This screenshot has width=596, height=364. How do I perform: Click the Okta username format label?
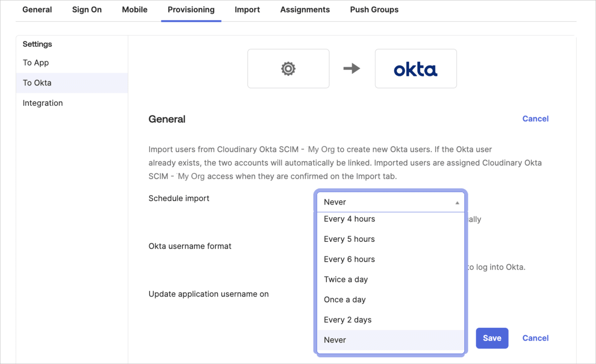pyautogui.click(x=190, y=246)
